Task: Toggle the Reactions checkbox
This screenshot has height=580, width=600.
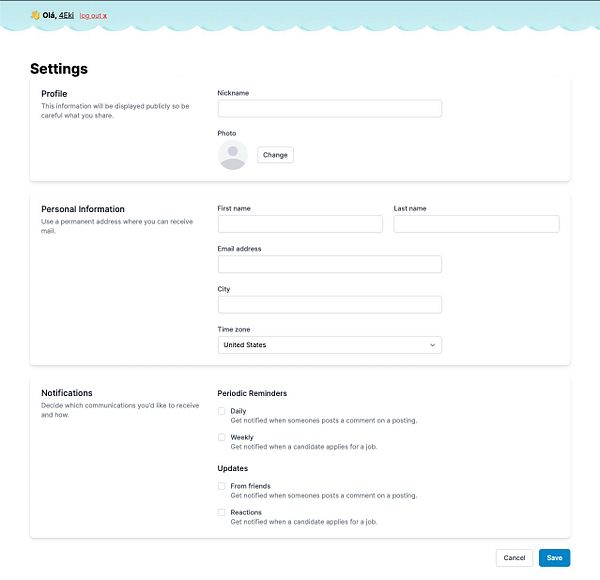Action: coord(222,512)
